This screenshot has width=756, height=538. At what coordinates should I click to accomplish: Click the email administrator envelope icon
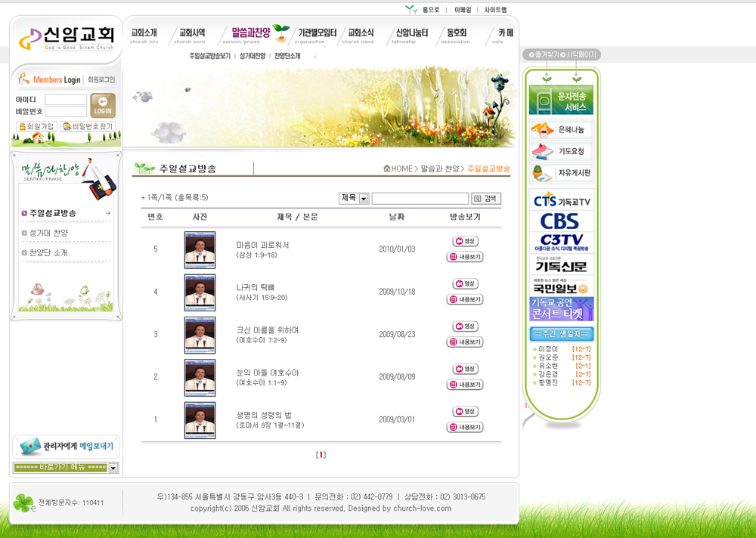click(x=29, y=447)
